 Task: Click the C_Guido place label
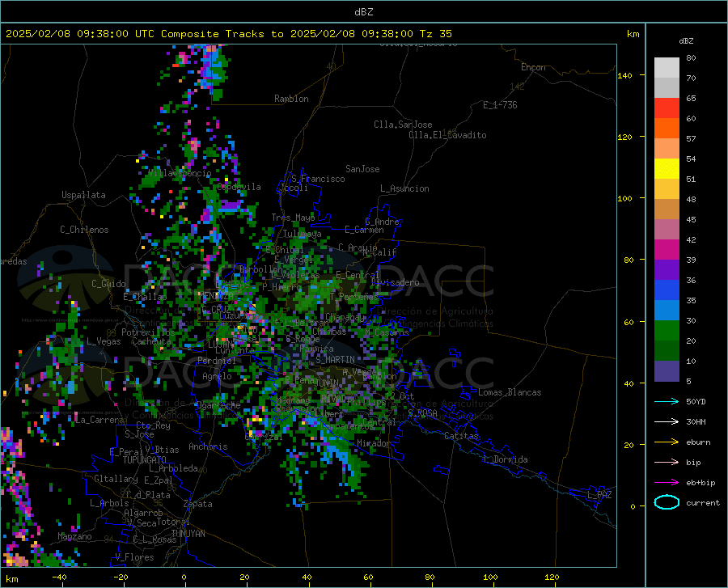click(108, 284)
